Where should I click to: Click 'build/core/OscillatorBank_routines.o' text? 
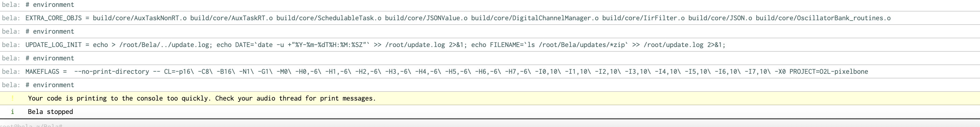(x=823, y=18)
